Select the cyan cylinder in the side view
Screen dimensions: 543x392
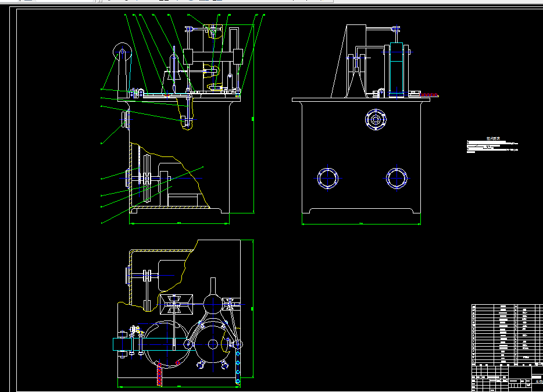pos(396,69)
